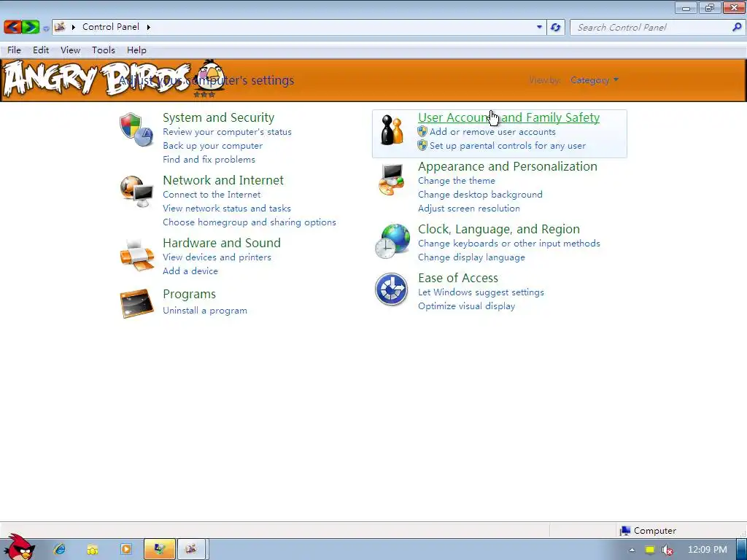Choose Change desktop background
This screenshot has height=560, width=747.
480,194
